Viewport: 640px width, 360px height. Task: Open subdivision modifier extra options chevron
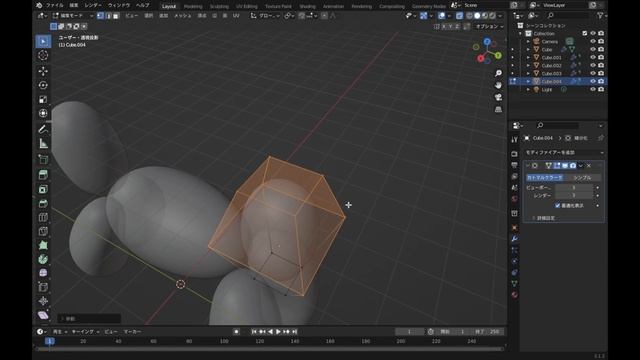pyautogui.click(x=581, y=165)
